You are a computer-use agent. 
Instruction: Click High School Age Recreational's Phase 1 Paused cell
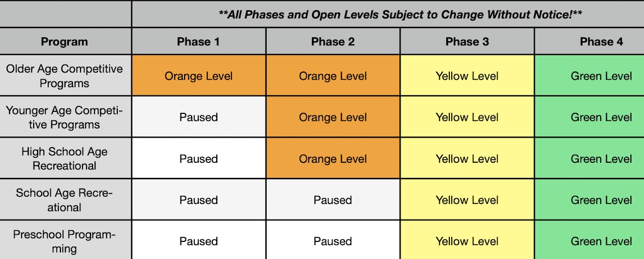198,159
